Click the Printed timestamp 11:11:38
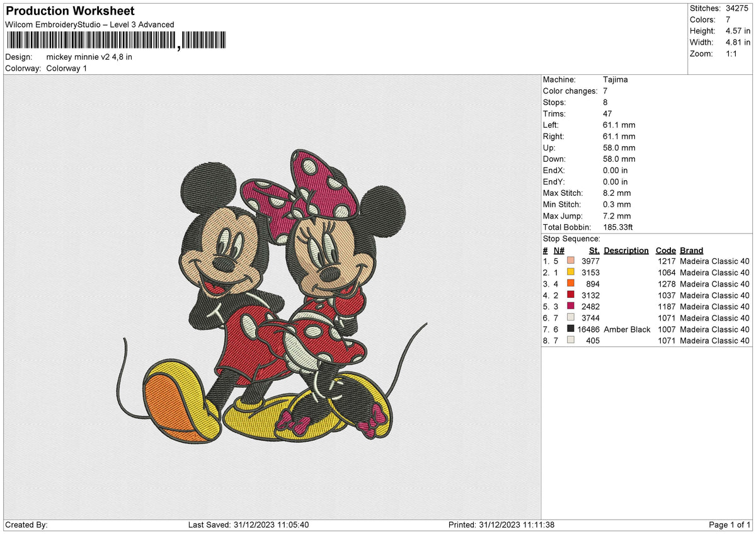The height and width of the screenshot is (534, 756). (537, 525)
